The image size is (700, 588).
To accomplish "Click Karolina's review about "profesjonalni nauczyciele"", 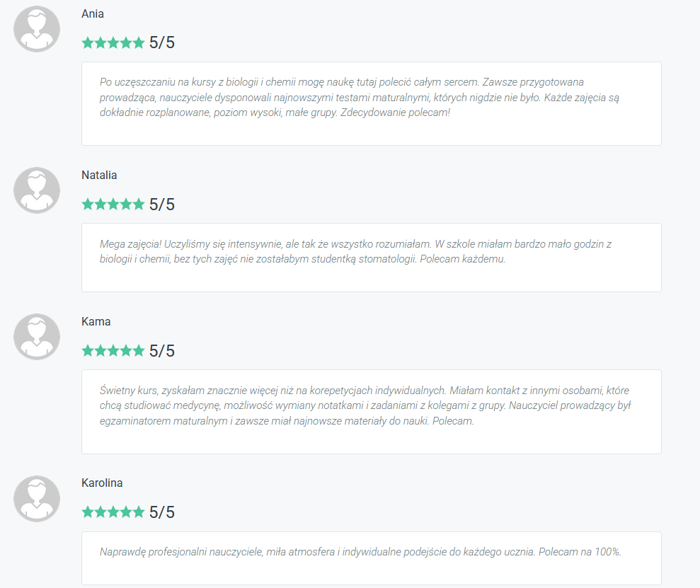I will 360,552.
